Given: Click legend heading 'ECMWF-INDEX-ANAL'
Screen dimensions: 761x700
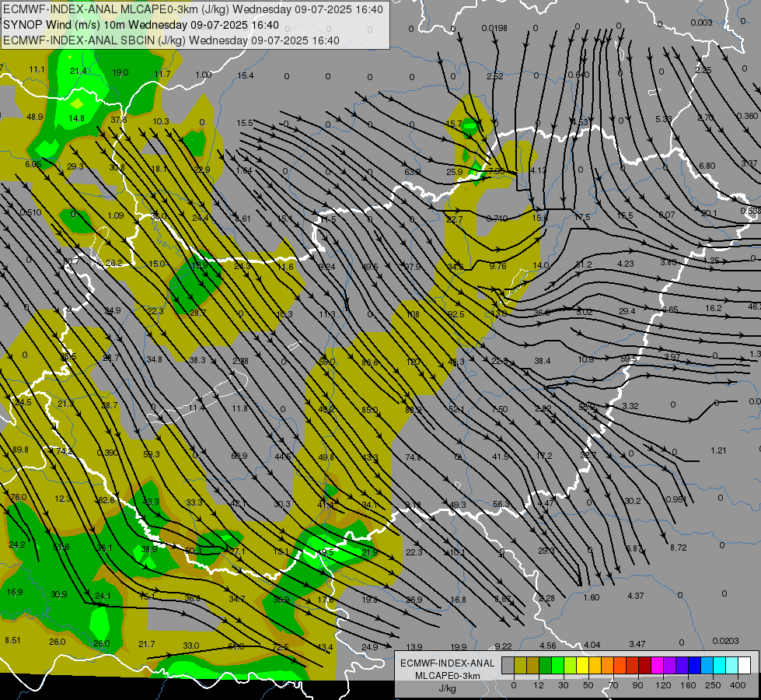Looking at the screenshot, I should point(448,663).
